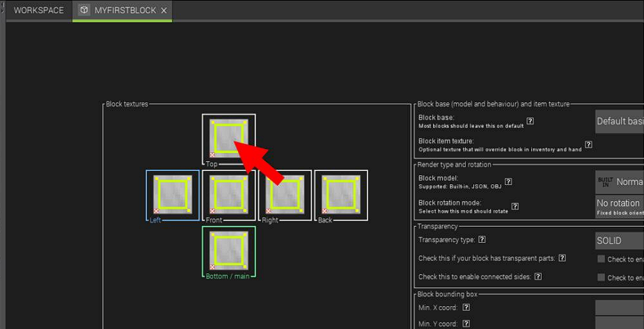Click the red X on Left texture
Viewport: 644px width, 329px height.
(156, 210)
